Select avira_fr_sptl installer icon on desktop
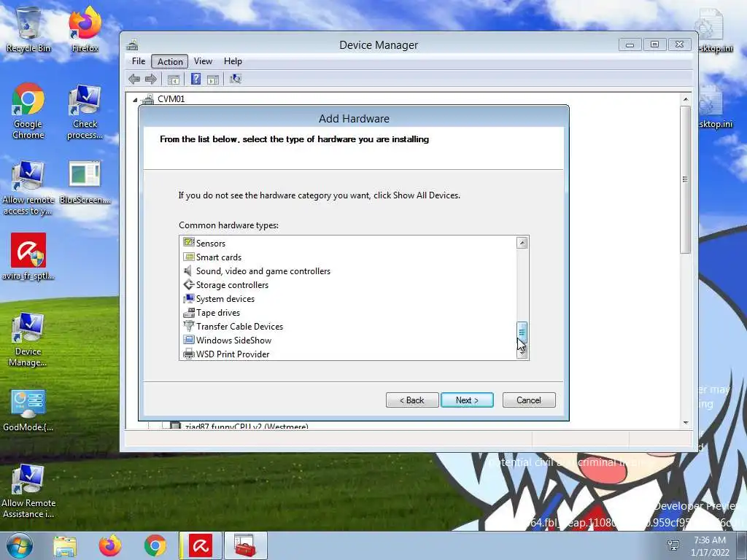The width and height of the screenshot is (747, 560). [28, 256]
